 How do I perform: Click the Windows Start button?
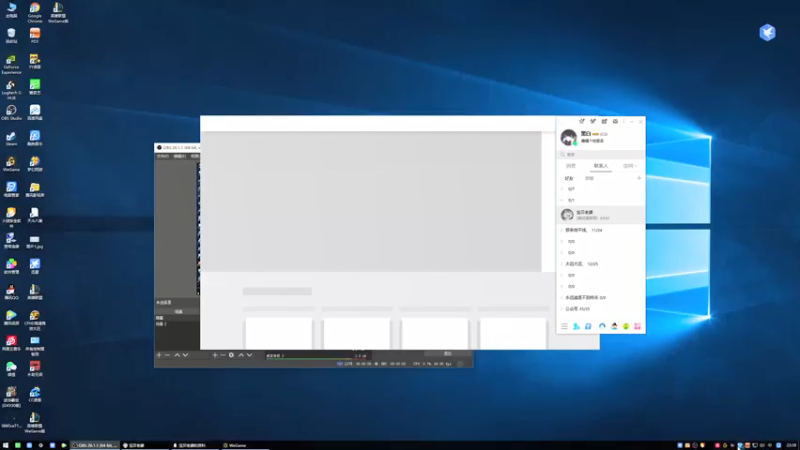(6, 445)
